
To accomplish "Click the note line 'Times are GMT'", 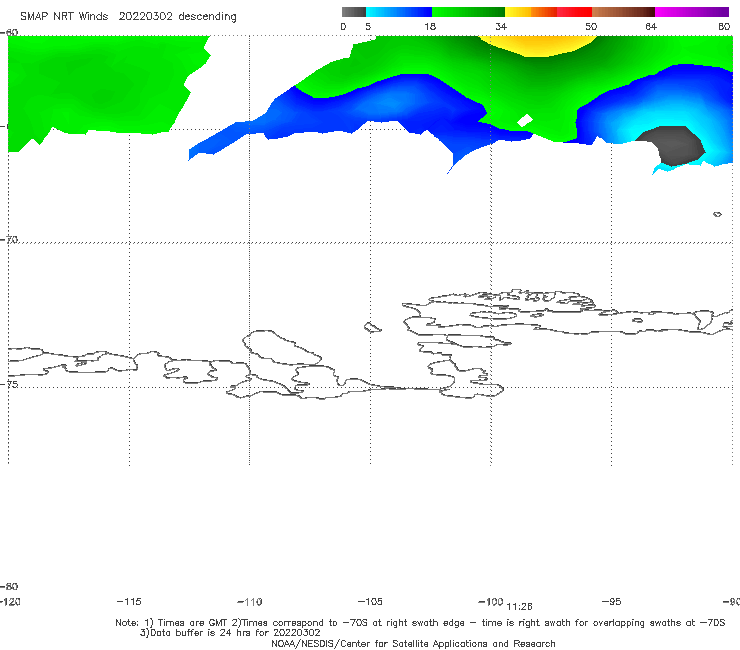I will 194,623.
